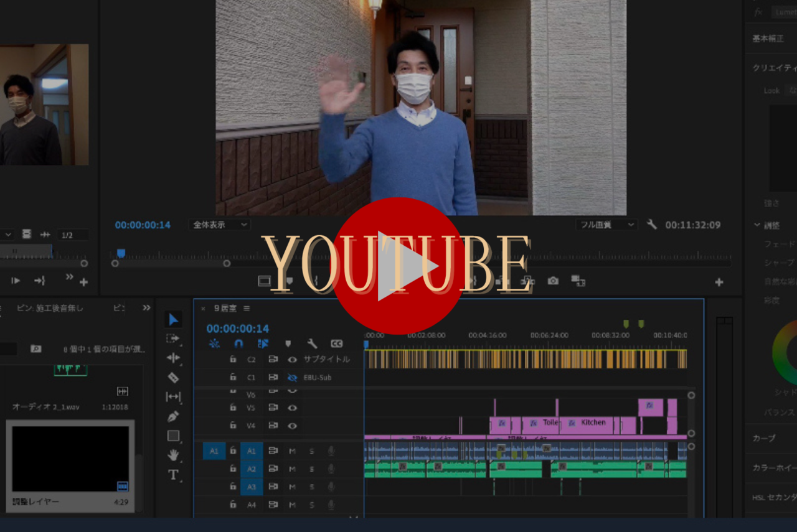Add marker from timeline header
Screen dimensions: 797x532
(288, 343)
